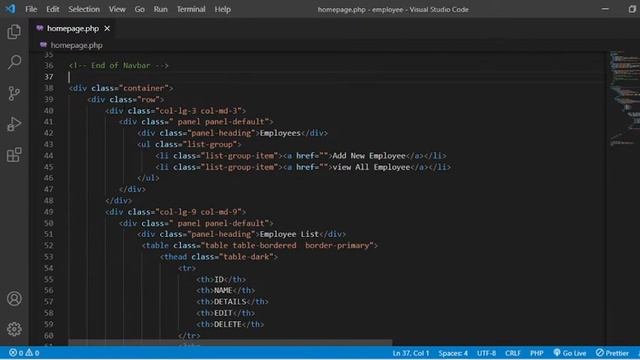Image resolution: width=640 pixels, height=360 pixels.
Task: Click the homepage.php breadcrumb item
Action: click(76, 45)
